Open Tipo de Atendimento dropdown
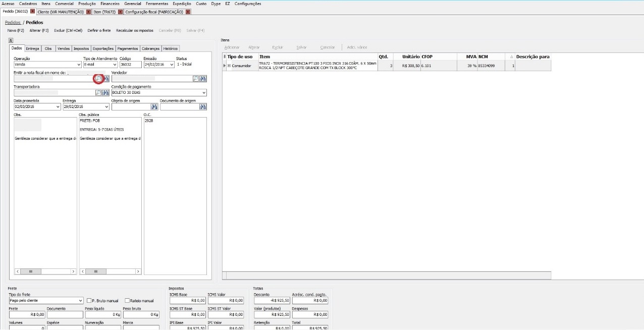The height and width of the screenshot is (330, 644). pos(115,65)
